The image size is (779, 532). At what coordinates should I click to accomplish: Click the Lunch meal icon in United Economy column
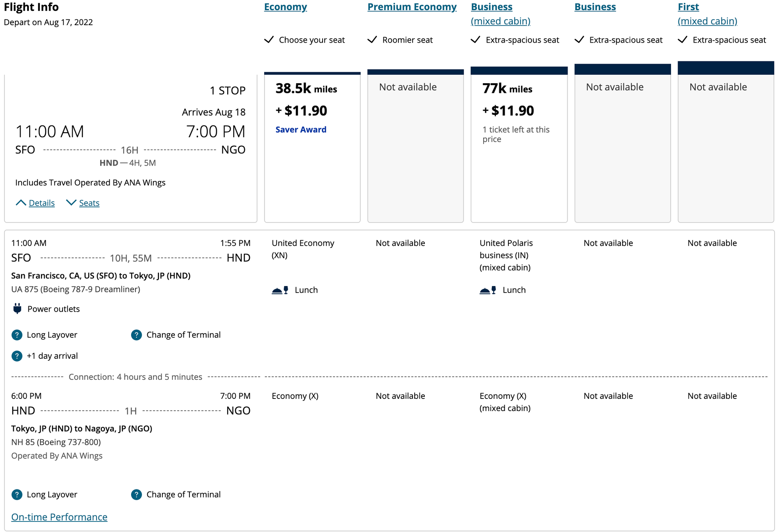281,290
